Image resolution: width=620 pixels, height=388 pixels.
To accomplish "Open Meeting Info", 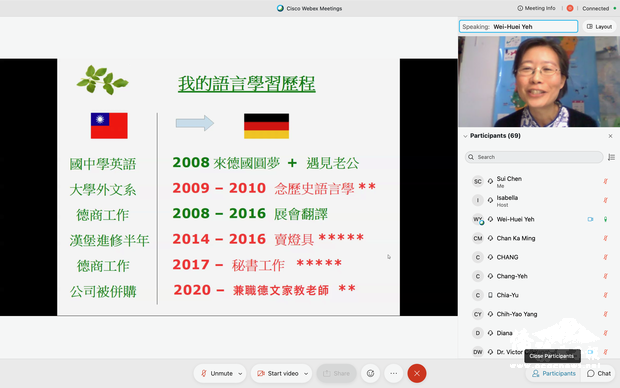I will 536,8.
